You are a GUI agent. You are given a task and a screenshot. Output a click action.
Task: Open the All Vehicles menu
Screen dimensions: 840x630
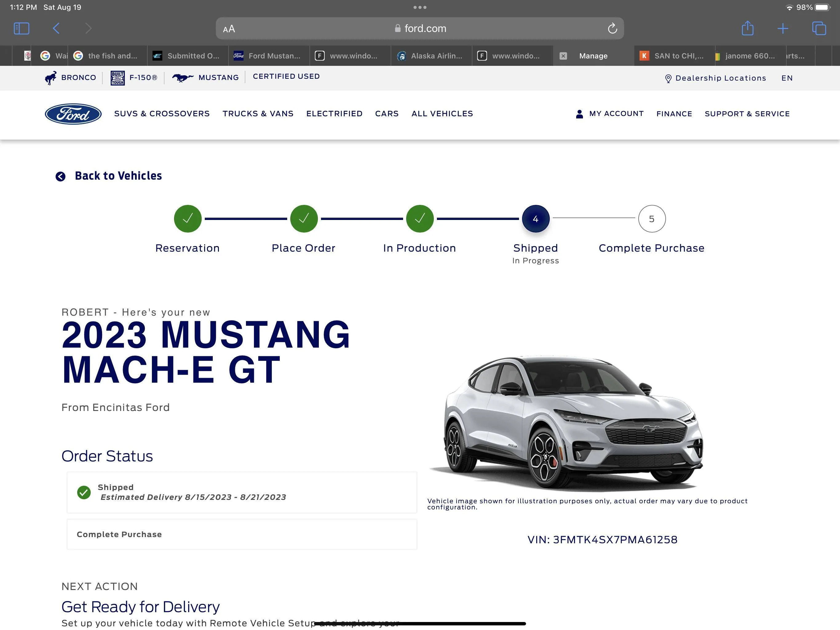pyautogui.click(x=442, y=114)
